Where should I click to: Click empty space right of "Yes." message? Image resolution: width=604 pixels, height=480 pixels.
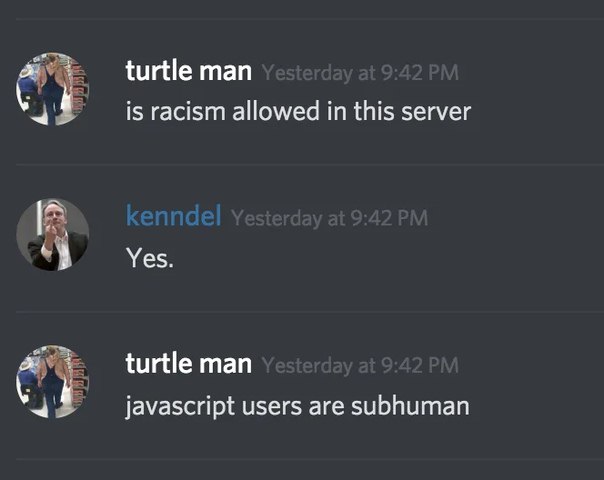tap(385, 258)
